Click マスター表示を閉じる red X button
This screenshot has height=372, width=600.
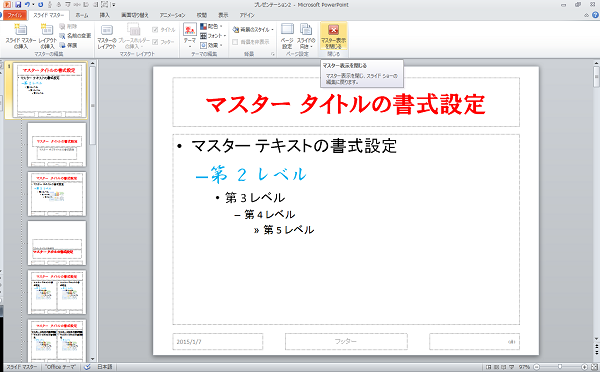(x=333, y=36)
